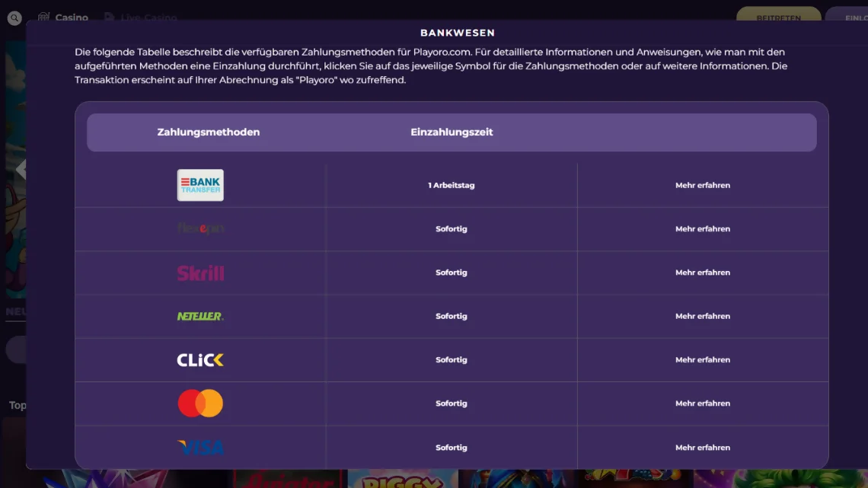Open Mehr erfahren for Neteller
868x488 pixels.
pyautogui.click(x=703, y=316)
